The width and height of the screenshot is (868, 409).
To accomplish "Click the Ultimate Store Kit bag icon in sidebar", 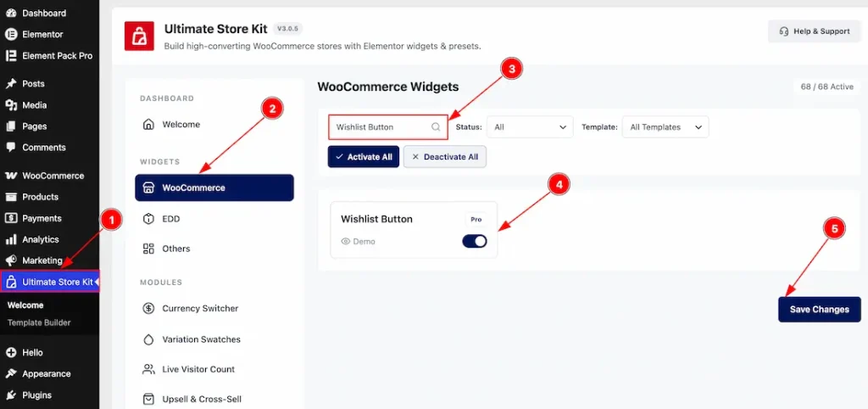I will pos(10,282).
